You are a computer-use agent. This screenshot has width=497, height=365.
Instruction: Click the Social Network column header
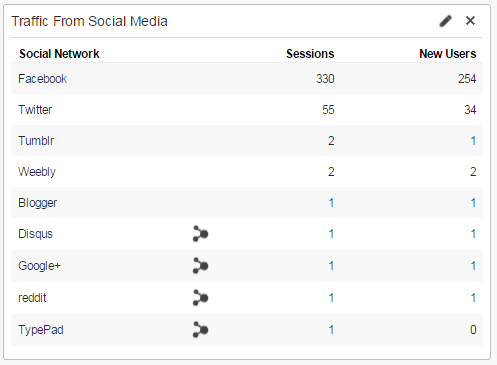(59, 54)
